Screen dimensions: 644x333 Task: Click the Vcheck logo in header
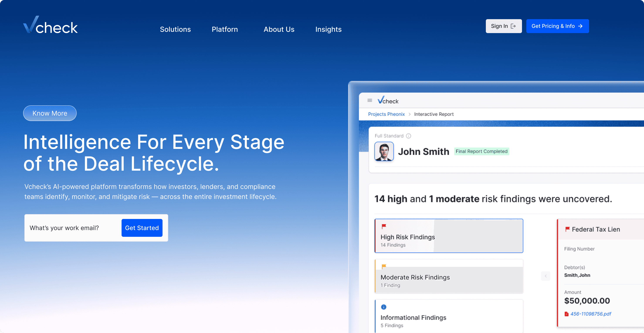click(50, 25)
